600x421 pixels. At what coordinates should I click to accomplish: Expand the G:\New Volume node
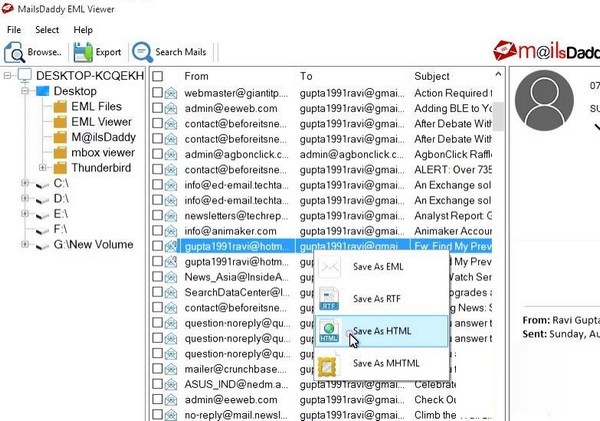(x=25, y=244)
